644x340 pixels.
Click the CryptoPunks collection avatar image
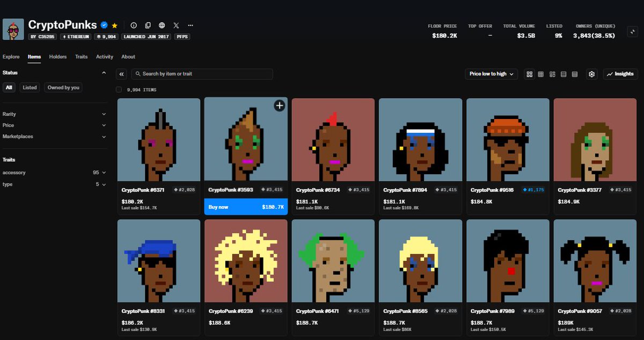tap(13, 29)
